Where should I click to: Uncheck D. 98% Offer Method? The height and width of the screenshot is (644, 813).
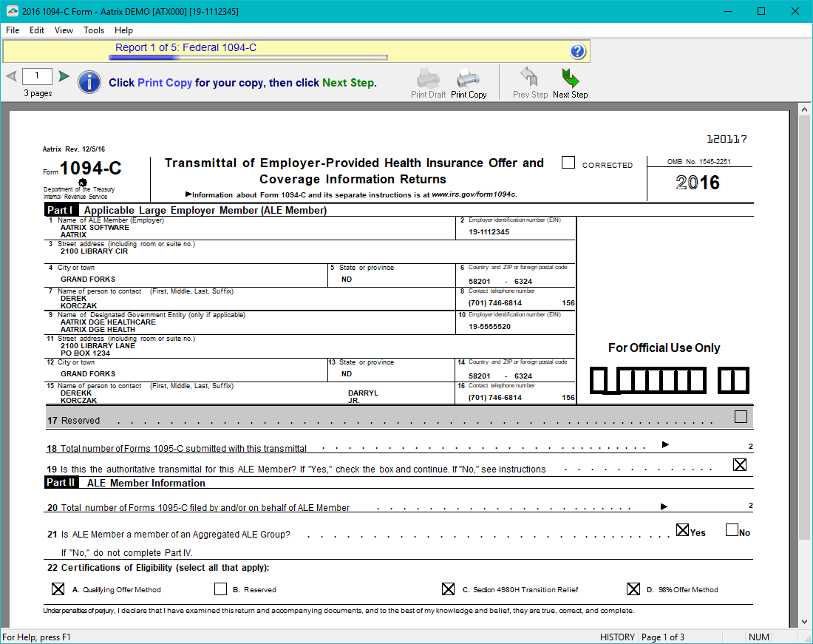point(633,589)
